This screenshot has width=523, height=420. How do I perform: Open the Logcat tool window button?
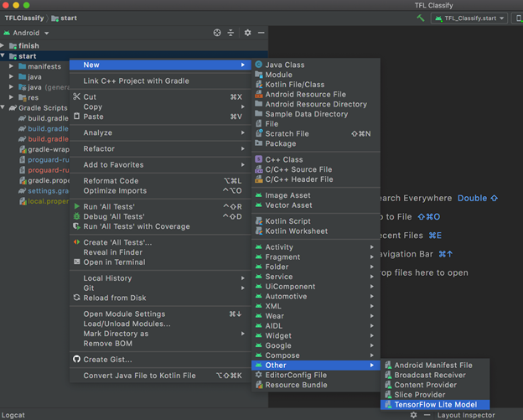tap(14, 415)
